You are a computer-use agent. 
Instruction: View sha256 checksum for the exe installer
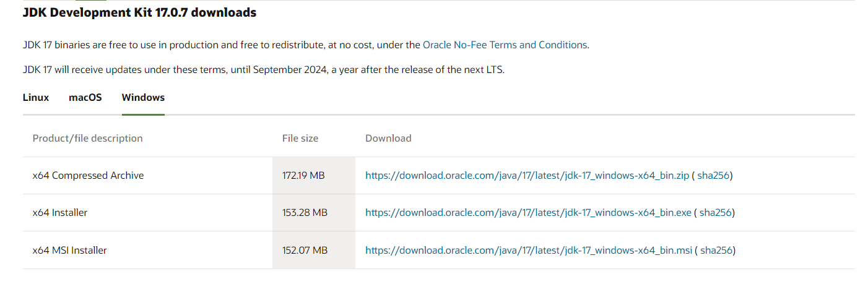click(716, 213)
